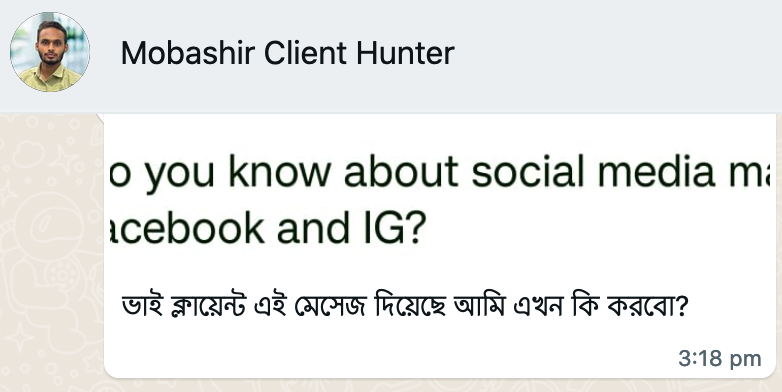This screenshot has height=392, width=782.
Task: Open the attached screenshot image in the message
Action: point(440,197)
